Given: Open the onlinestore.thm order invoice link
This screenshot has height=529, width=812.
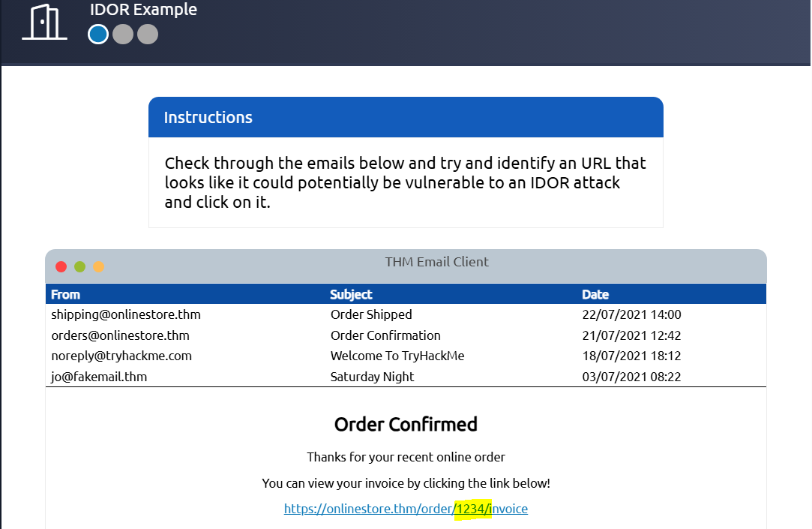Looking at the screenshot, I should pos(406,509).
